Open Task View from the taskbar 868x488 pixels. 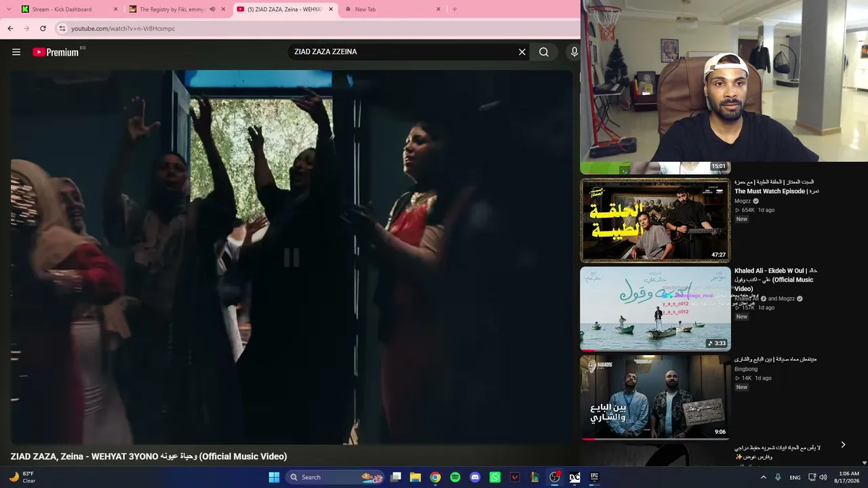pyautogui.click(x=396, y=477)
